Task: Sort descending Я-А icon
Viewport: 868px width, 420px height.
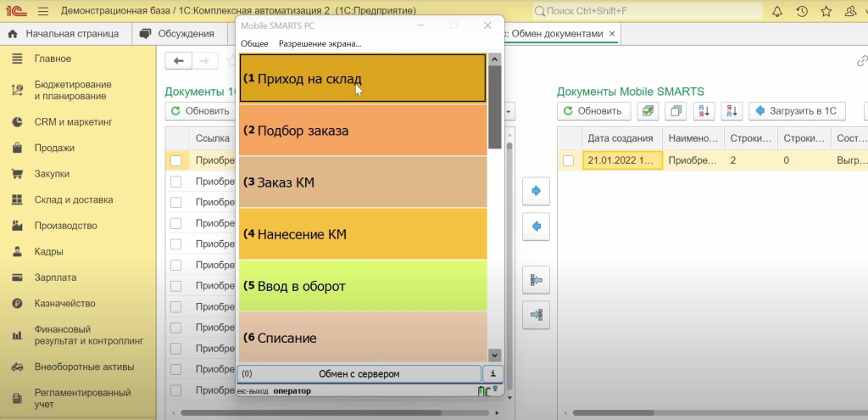Action: [732, 111]
